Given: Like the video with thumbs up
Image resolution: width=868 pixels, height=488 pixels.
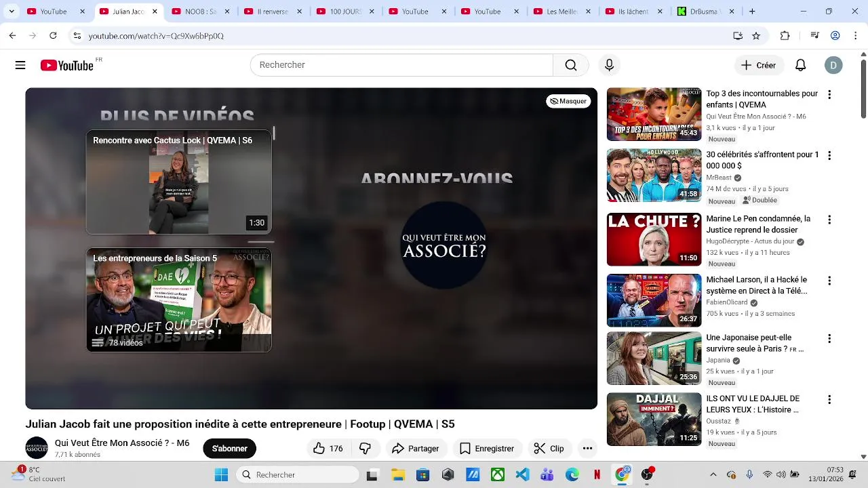Looking at the screenshot, I should [328, 449].
